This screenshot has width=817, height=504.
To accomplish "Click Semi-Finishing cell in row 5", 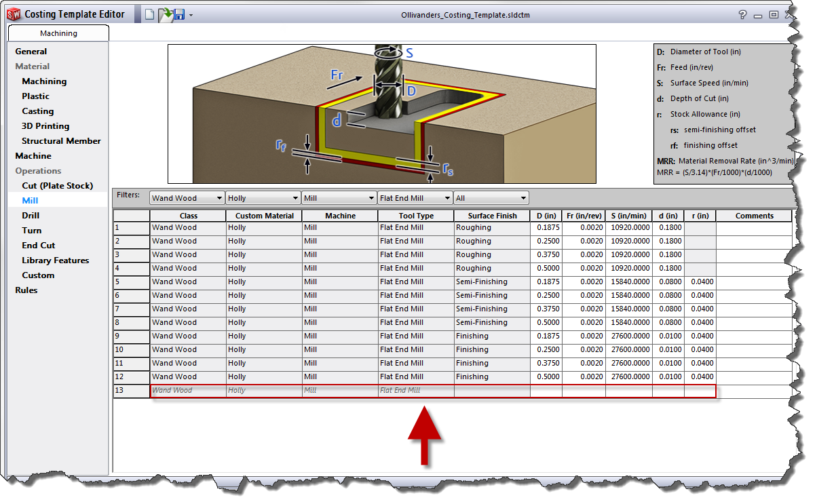I will 492,282.
